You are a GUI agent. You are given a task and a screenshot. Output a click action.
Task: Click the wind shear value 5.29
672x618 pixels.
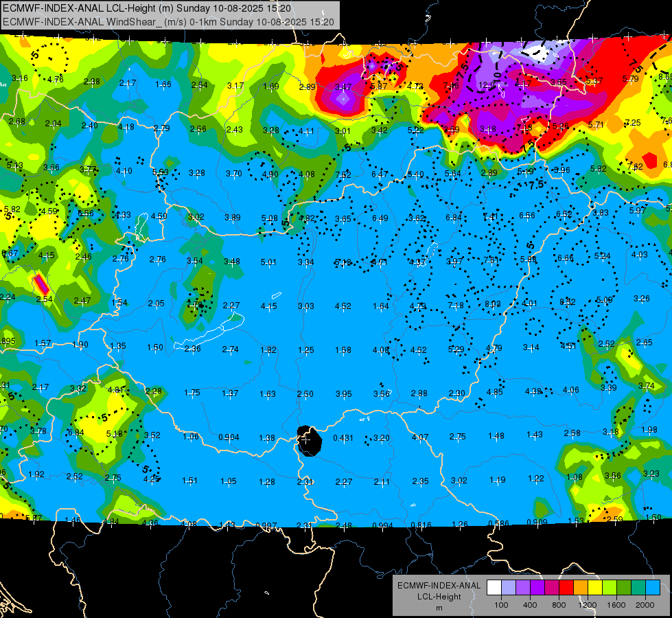[456, 350]
